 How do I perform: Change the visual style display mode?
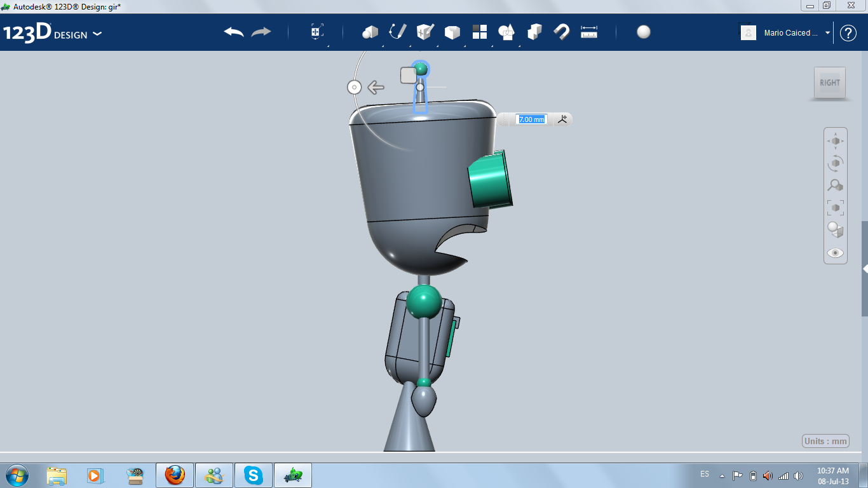click(x=836, y=229)
